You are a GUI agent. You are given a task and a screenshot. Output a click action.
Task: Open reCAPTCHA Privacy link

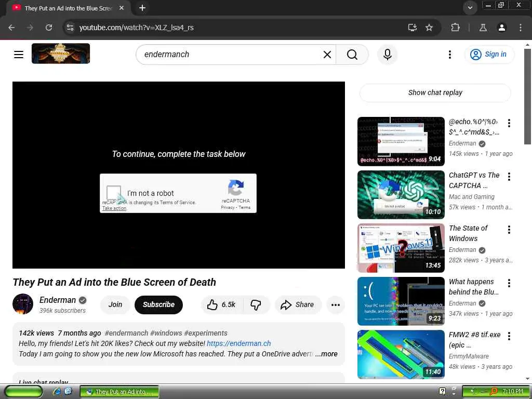(228, 207)
